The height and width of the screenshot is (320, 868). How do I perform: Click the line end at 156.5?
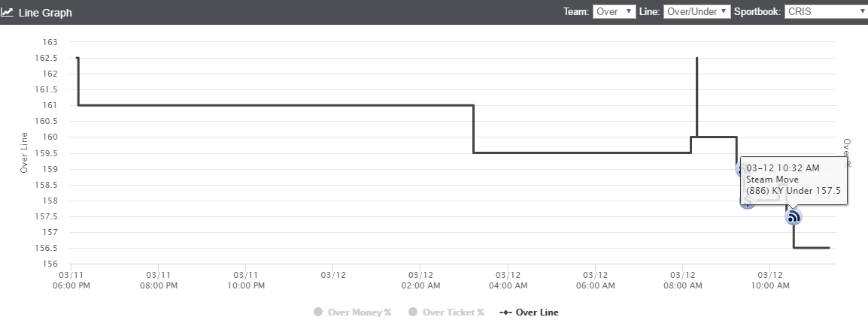coord(829,248)
